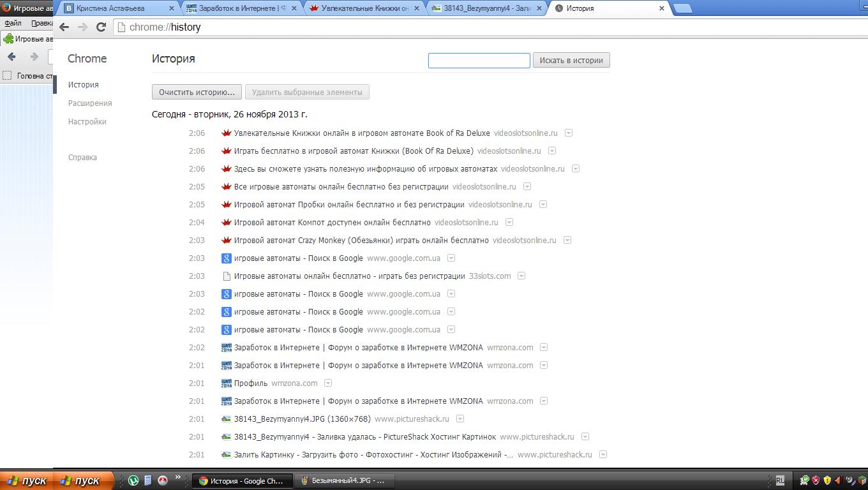Open dropdown for Crazy Monkey entry

click(x=567, y=241)
